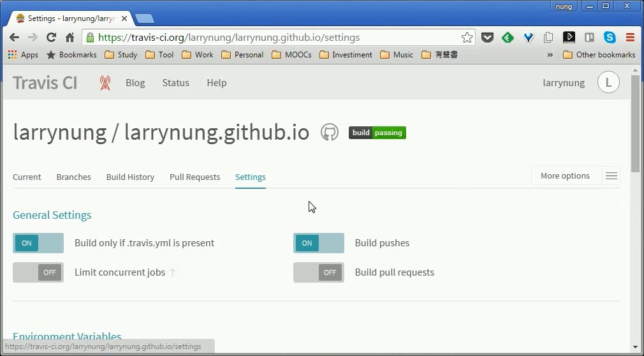
Task: Click the Travis CI broadcast tower icon
Action: pyautogui.click(x=105, y=83)
